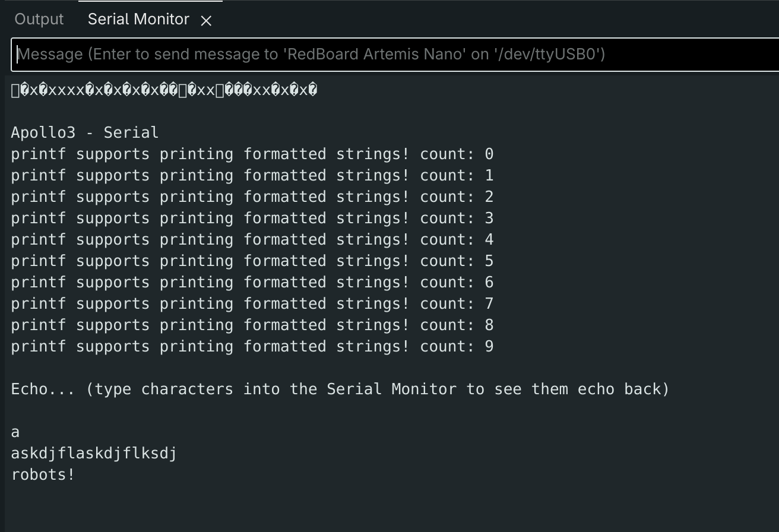Click the printf line with count: 6

(252, 283)
